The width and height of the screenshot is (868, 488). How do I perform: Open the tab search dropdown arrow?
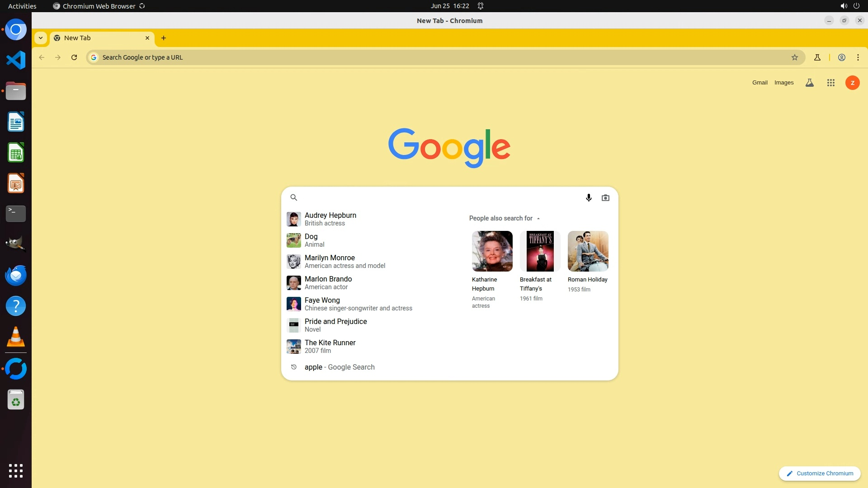[41, 38]
